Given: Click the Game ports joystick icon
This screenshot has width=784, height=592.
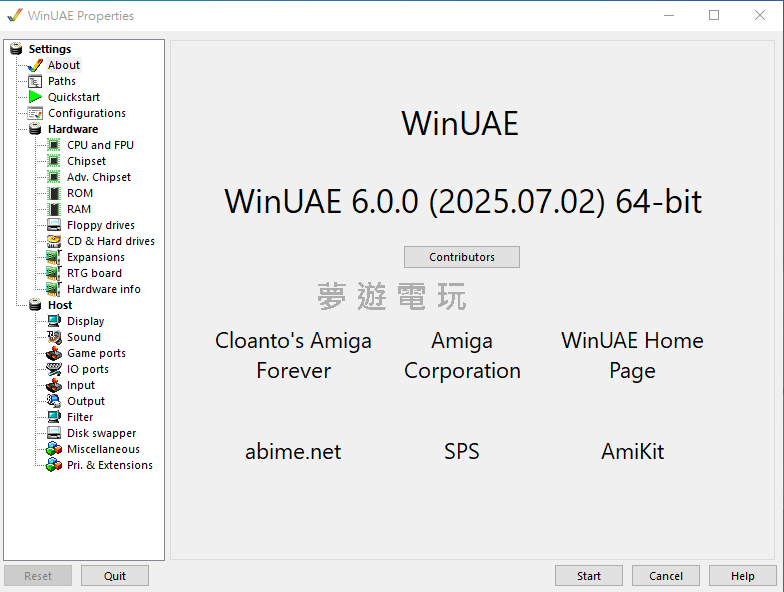Looking at the screenshot, I should pos(54,354).
